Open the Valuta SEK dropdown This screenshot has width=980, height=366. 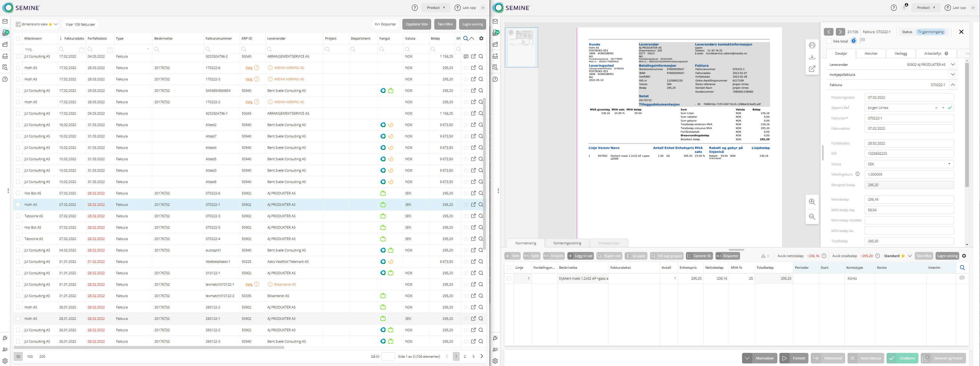point(949,164)
